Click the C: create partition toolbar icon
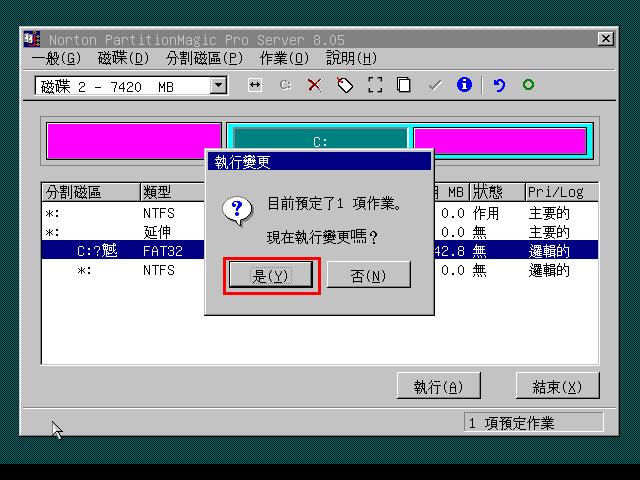The height and width of the screenshot is (480, 640). pyautogui.click(x=285, y=85)
